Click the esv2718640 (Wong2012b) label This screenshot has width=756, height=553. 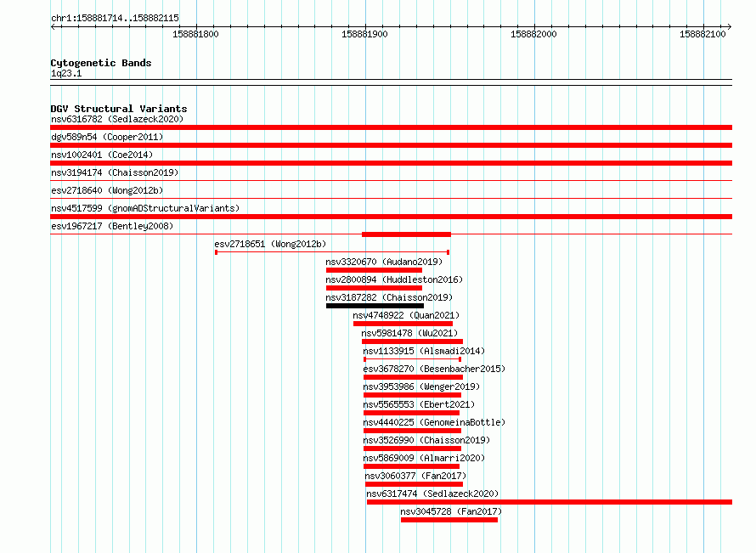[x=107, y=190]
